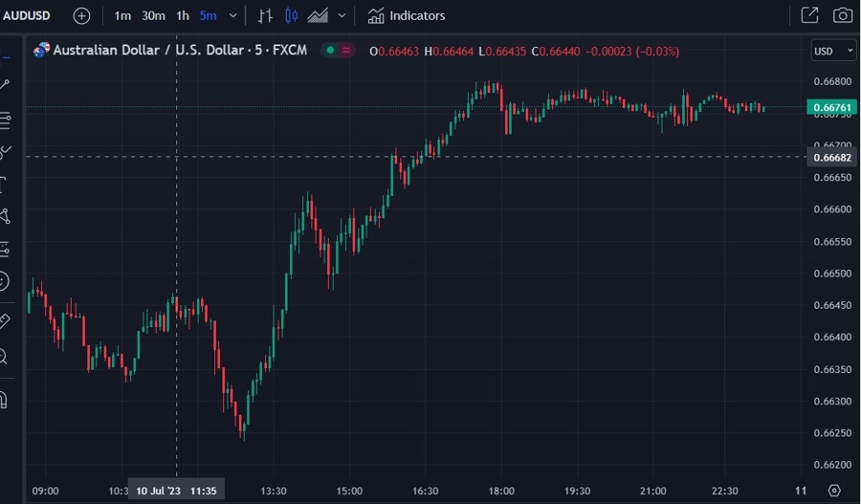Toggle the green market status indicator
Image resolution: width=861 pixels, height=504 pixels.
click(331, 51)
